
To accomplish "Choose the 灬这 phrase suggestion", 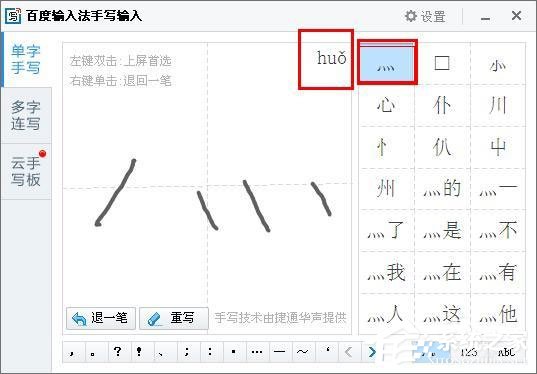I will click(442, 314).
